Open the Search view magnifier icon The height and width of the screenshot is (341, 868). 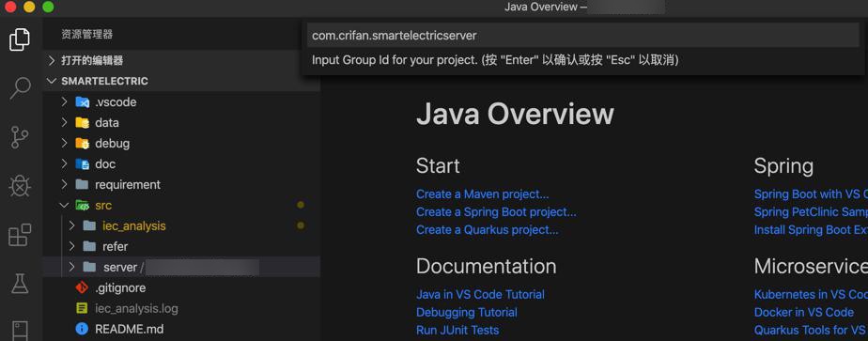pyautogui.click(x=20, y=88)
